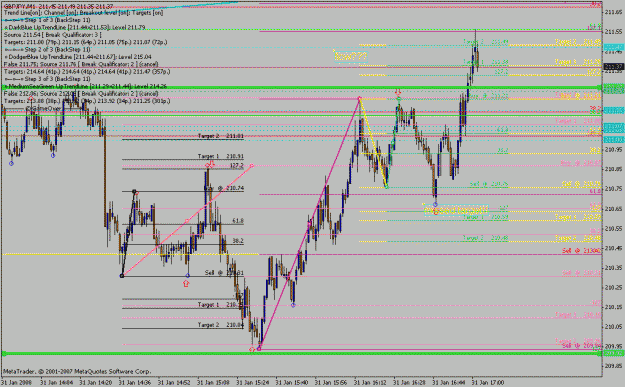Click the chart title 'GBPJPY,M1' price header
625x387 pixels.
58,6
